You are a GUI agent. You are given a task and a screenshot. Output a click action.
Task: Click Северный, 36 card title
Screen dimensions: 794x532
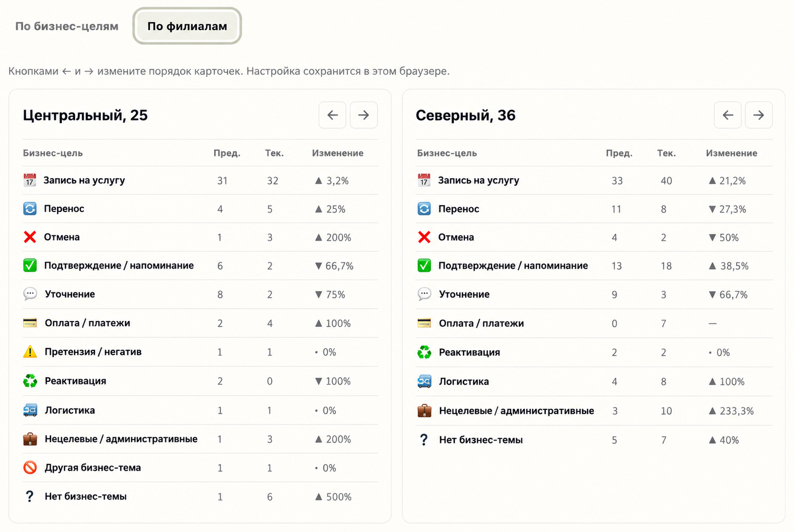coord(465,115)
